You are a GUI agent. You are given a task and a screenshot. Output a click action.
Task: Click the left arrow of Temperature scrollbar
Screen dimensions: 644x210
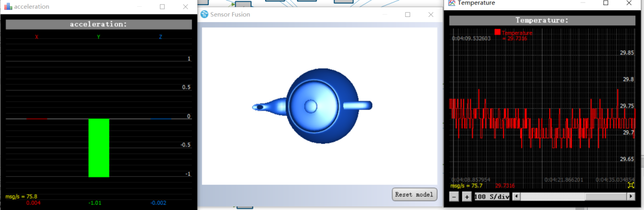(516, 197)
